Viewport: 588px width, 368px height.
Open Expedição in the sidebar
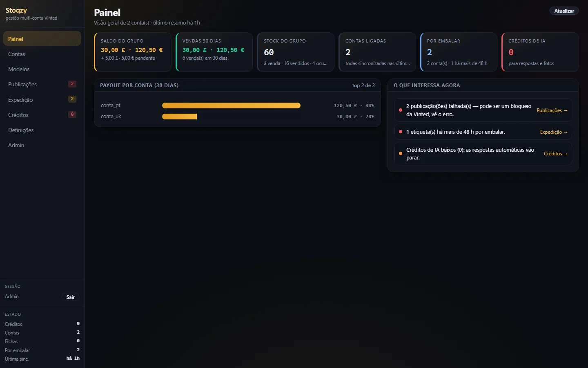pyautogui.click(x=42, y=100)
